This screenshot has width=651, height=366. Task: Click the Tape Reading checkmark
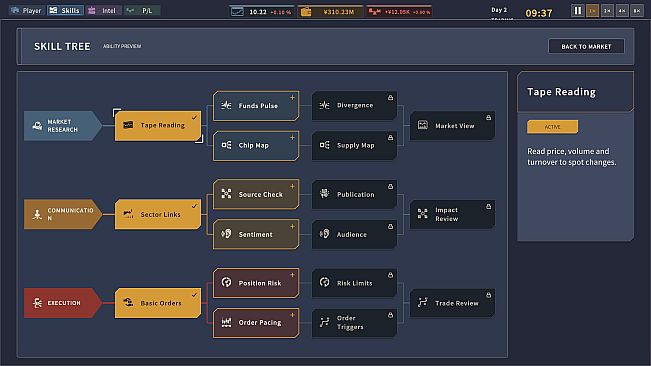(194, 118)
